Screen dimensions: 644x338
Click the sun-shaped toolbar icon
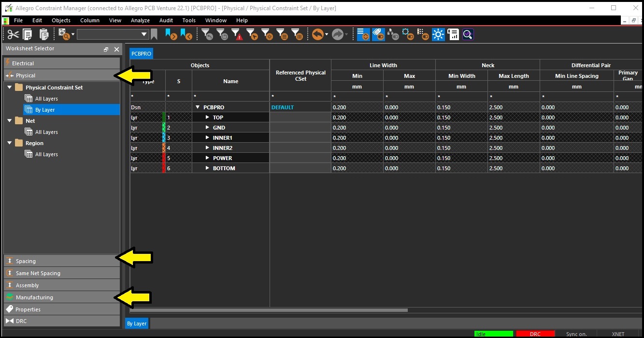point(438,34)
